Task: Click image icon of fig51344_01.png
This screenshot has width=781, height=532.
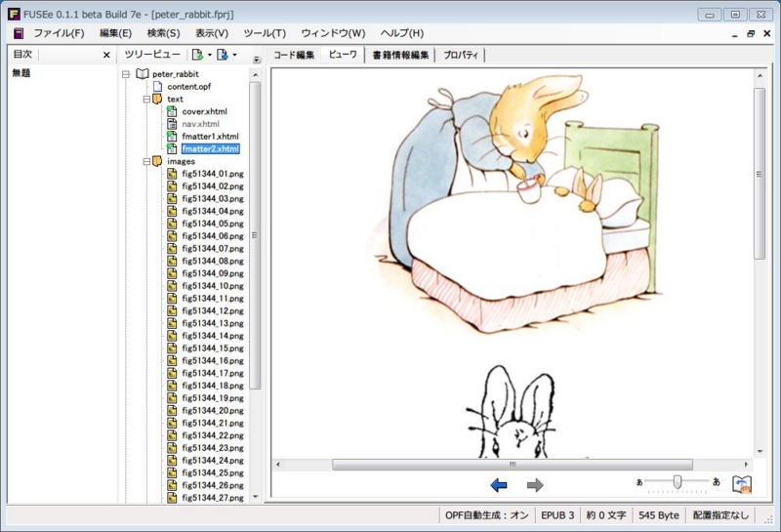Action: (172, 174)
